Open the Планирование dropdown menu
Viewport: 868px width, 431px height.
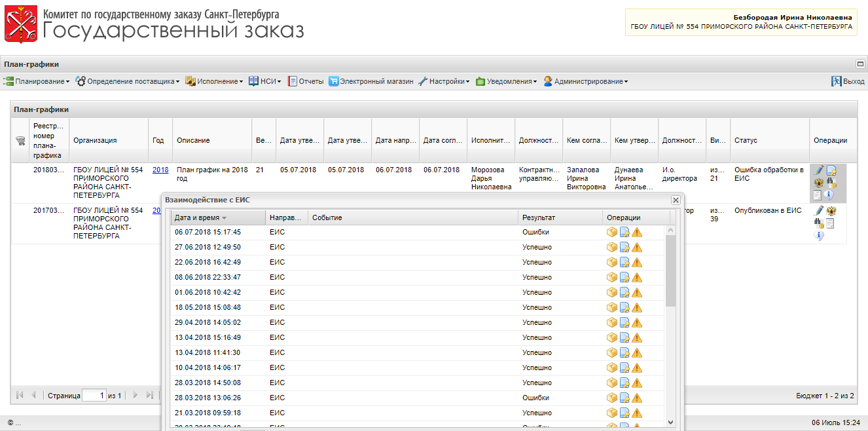[37, 81]
